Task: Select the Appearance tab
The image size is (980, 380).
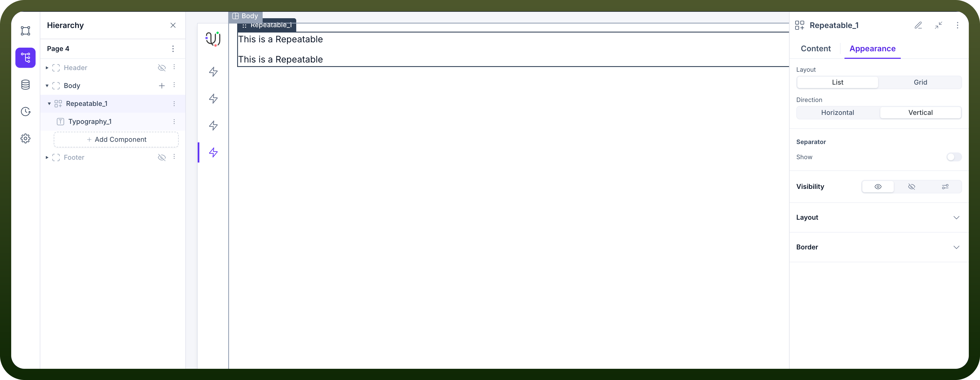Action: 872,49
